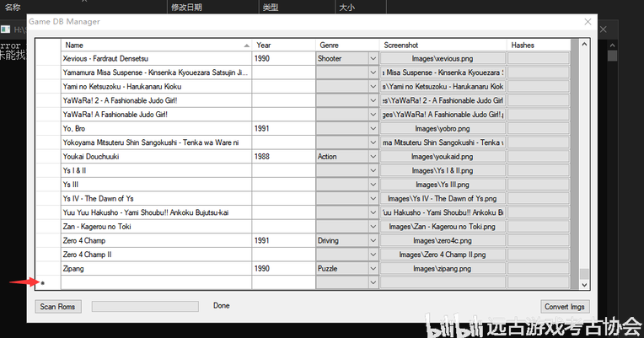Select the Yo, Bro name cell
This screenshot has width=644, height=338.
156,129
